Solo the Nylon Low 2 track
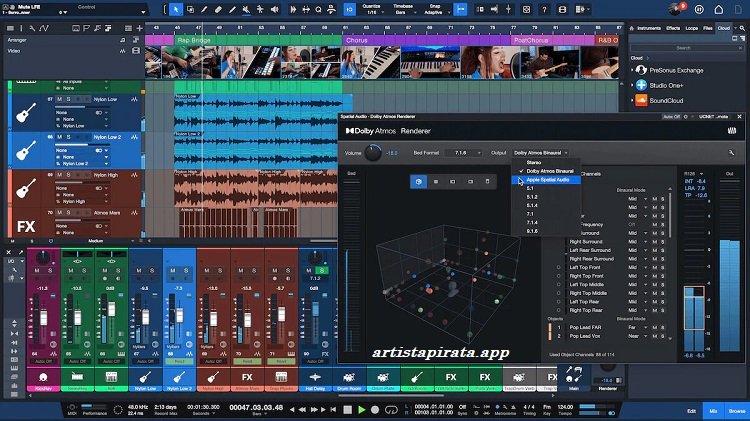This screenshot has width=750, height=421. [x=68, y=137]
